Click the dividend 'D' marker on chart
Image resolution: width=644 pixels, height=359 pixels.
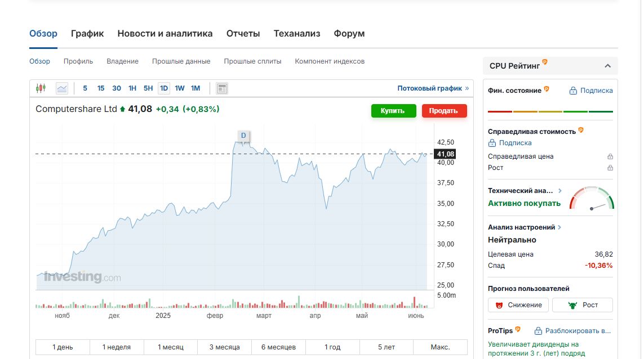coord(243,136)
